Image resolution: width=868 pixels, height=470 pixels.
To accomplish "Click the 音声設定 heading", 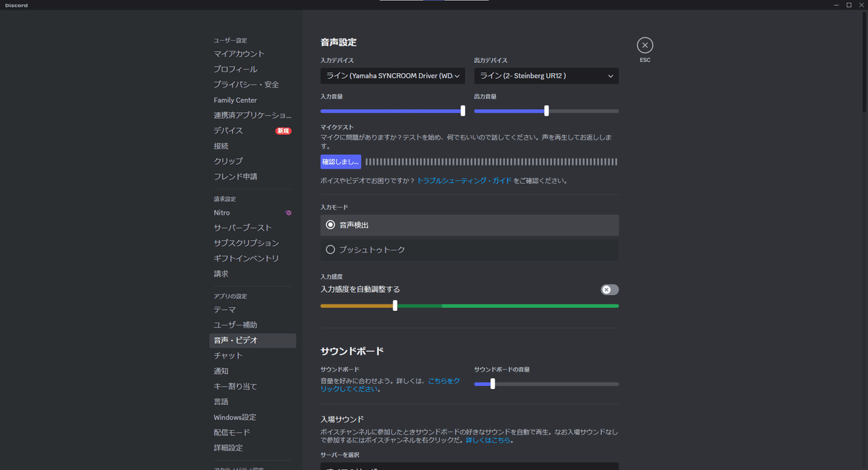I will point(339,43).
